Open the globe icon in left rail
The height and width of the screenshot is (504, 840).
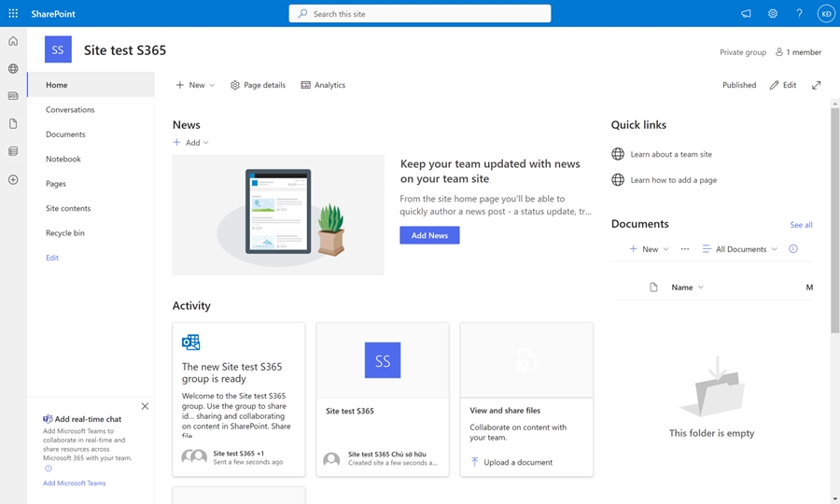coord(13,69)
